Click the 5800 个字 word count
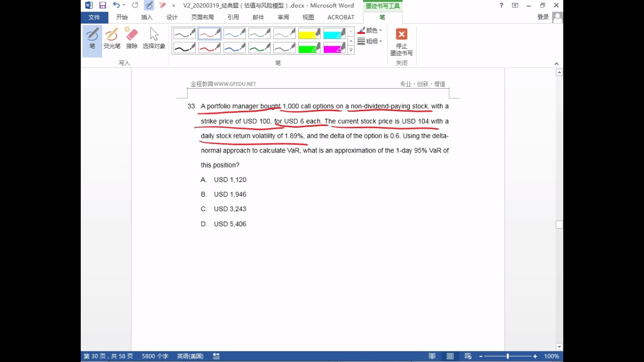The width and height of the screenshot is (644, 362). pos(155,356)
